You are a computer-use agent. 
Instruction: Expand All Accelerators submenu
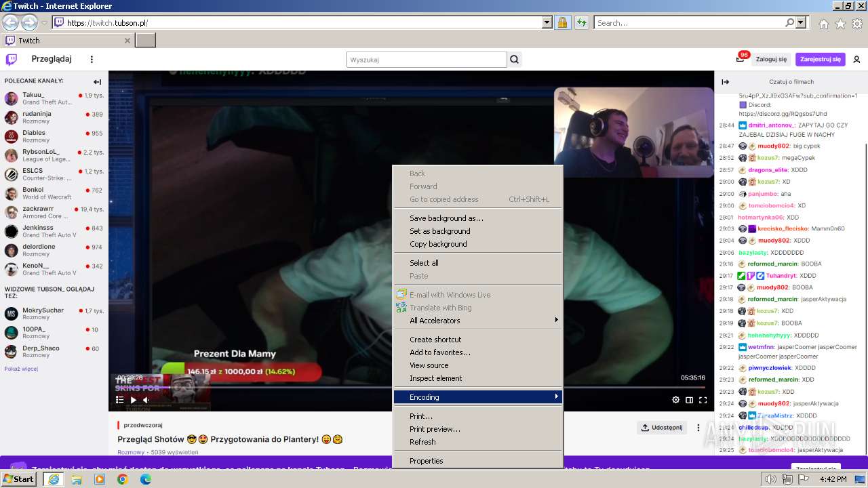coord(478,321)
